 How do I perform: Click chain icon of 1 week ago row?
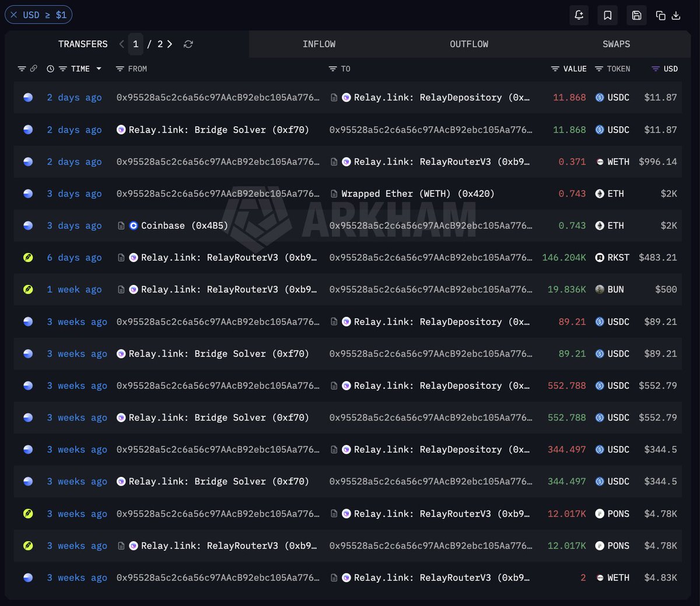pyautogui.click(x=28, y=290)
